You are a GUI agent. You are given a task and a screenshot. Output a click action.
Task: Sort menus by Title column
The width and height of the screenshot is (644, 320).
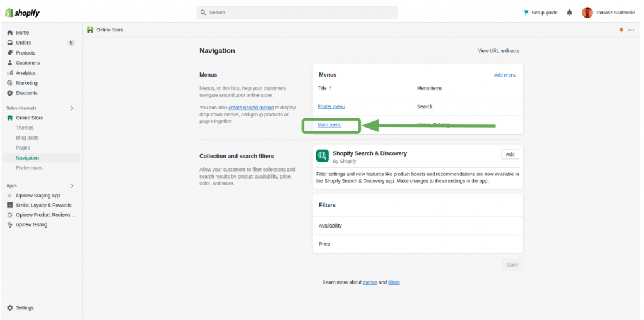pyautogui.click(x=325, y=88)
